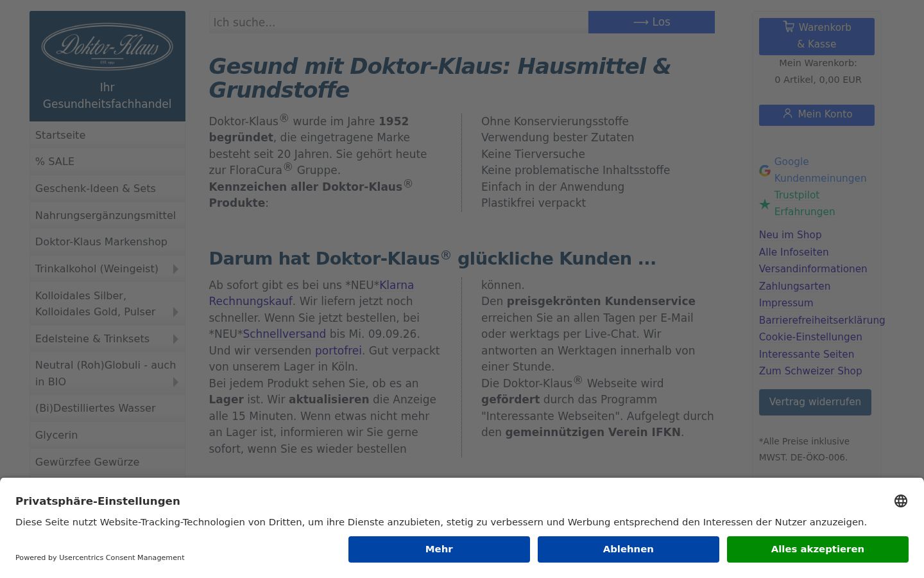Click the Doktor-Klaus logo image
This screenshot has height=578, width=924.
[107, 47]
